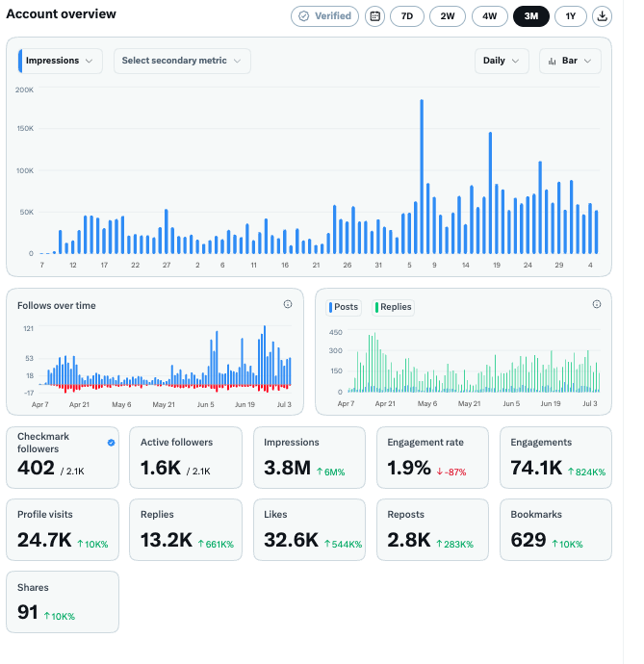This screenshot has height=664, width=644.
Task: Click the Shares 91 card
Action: pyautogui.click(x=63, y=602)
